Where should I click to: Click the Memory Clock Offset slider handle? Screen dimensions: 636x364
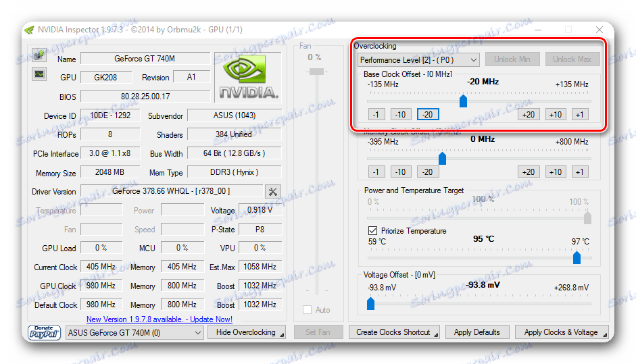pos(443,158)
